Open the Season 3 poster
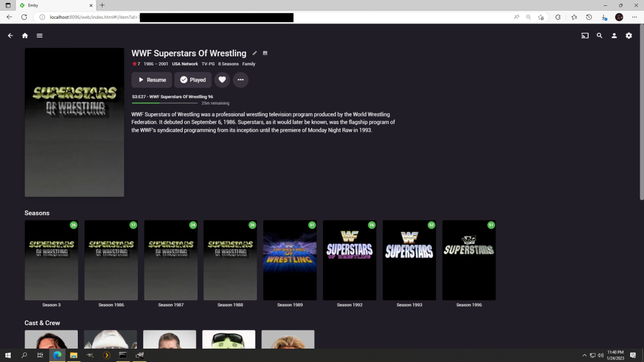The width and height of the screenshot is (644, 362). click(x=52, y=260)
